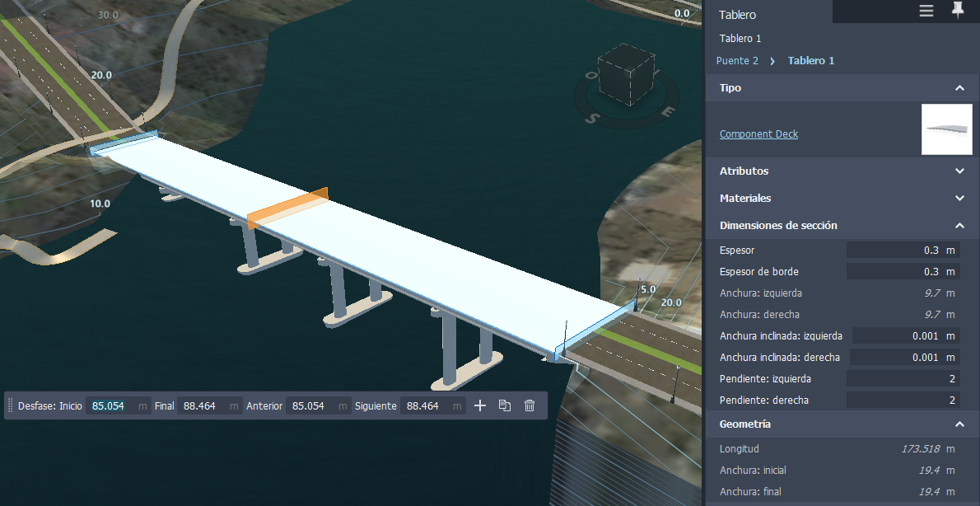Image resolution: width=980 pixels, height=506 pixels.
Task: Click the ViewCube navigation cube
Action: 626,74
